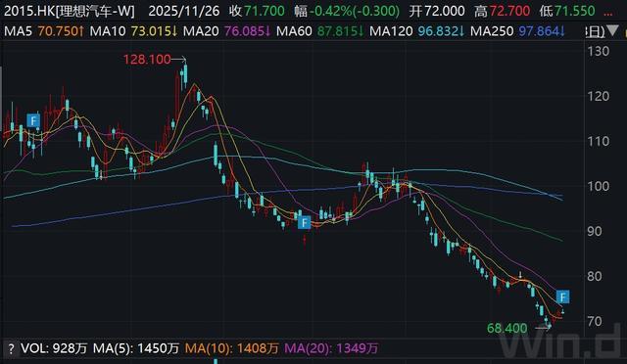Click the 130 price axis label
This screenshot has height=364, width=627.
click(x=599, y=51)
